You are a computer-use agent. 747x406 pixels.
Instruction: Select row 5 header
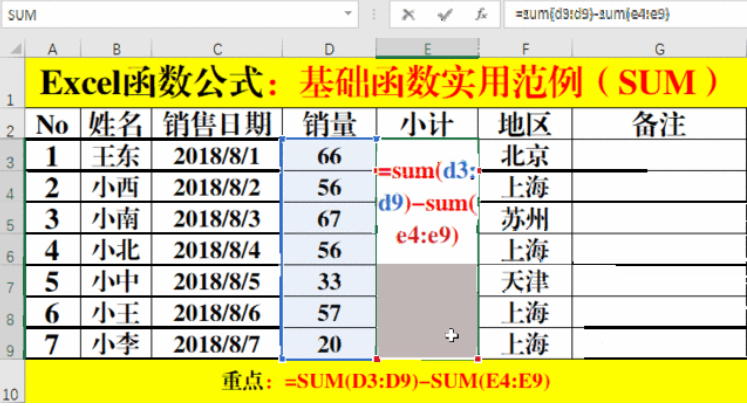(x=12, y=218)
